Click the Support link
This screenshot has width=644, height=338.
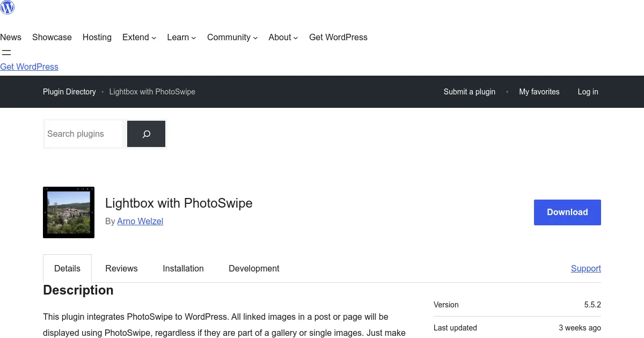click(586, 269)
